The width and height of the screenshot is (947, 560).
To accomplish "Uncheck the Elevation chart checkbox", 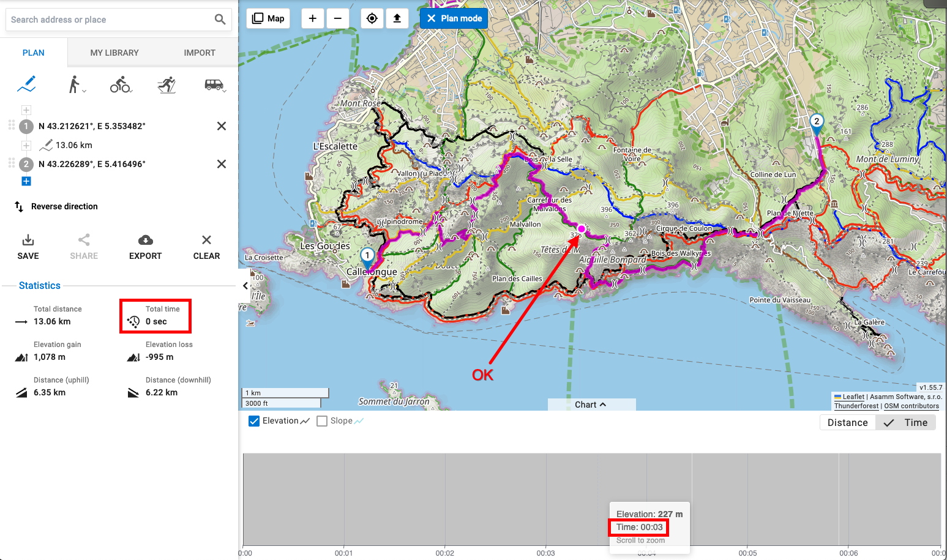I will [x=254, y=421].
